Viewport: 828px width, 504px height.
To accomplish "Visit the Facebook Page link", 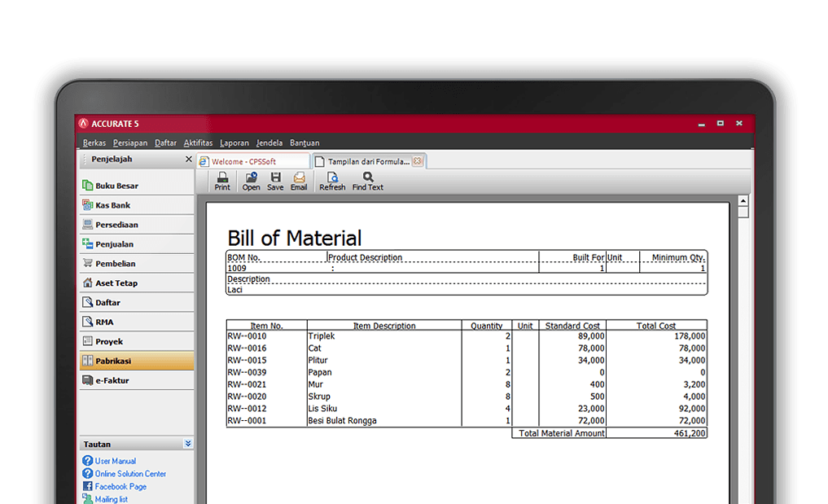I will coord(120,486).
